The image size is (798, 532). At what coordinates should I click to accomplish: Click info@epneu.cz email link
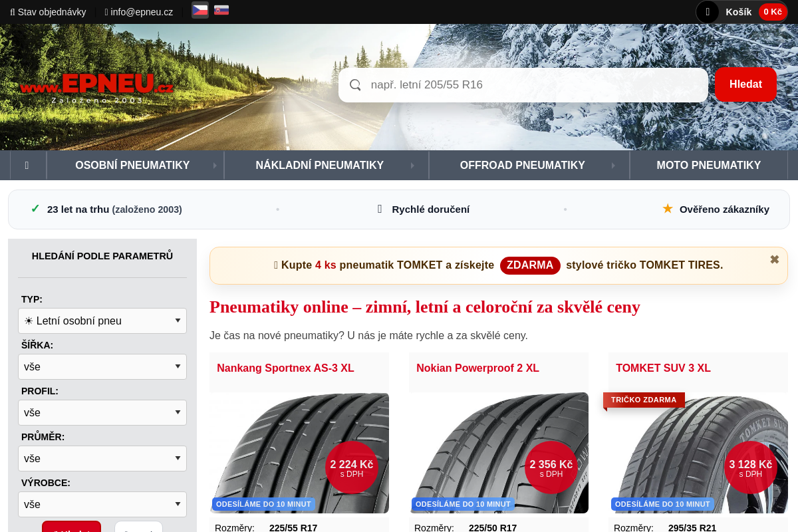click(x=138, y=11)
